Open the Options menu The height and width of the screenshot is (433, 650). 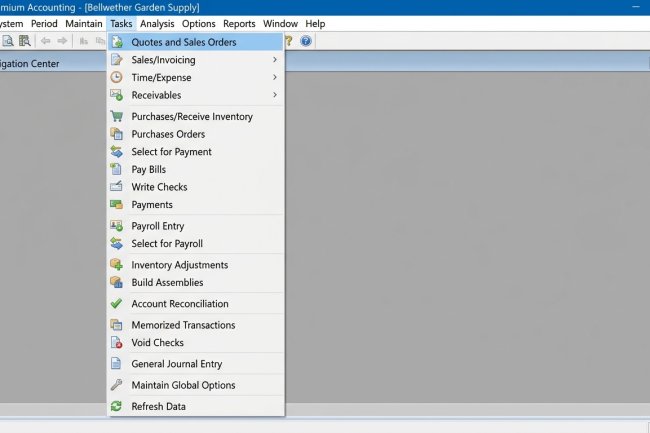click(x=199, y=24)
